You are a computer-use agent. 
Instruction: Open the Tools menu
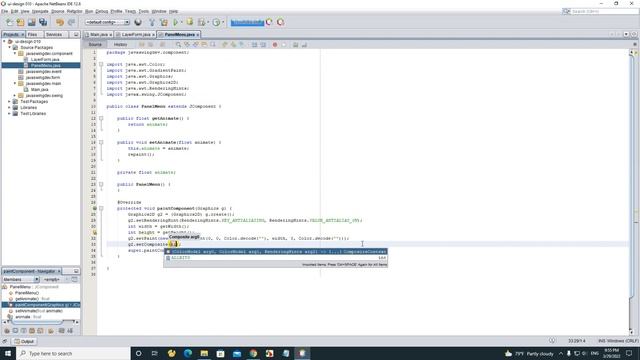point(144,11)
